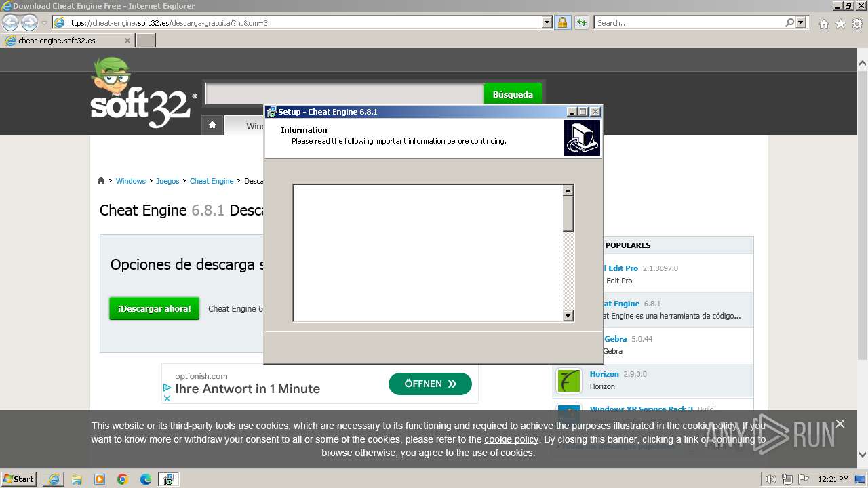
Task: Open Favorites with the star icon
Action: click(x=840, y=24)
